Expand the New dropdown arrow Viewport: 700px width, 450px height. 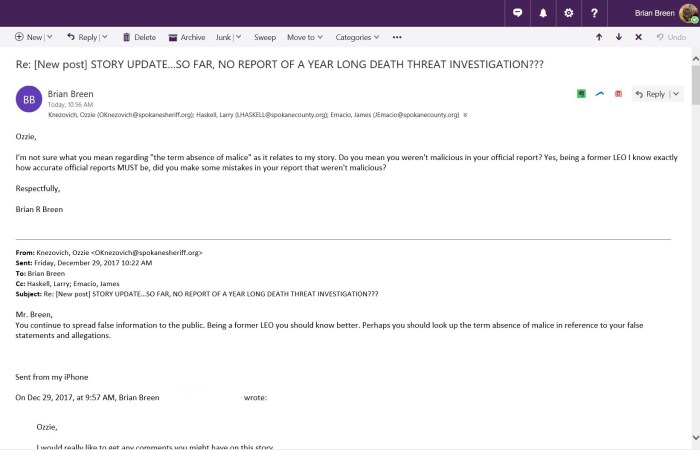(50, 37)
